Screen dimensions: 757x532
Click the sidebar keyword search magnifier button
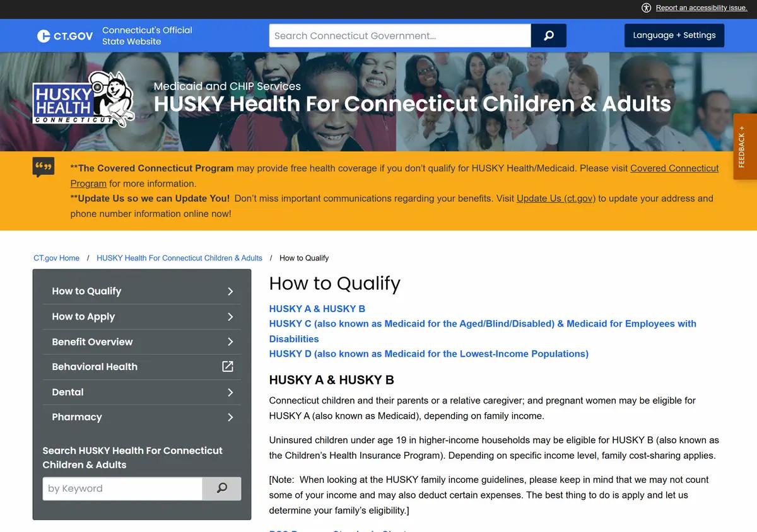(222, 489)
